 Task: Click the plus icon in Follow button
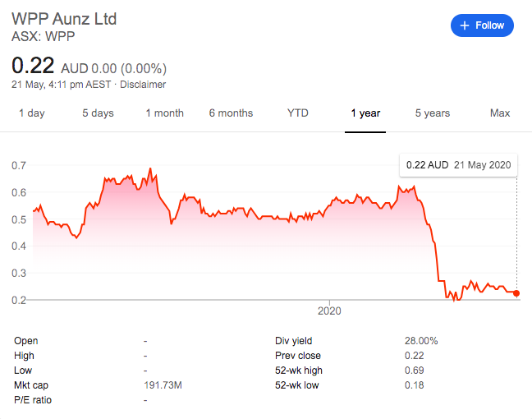click(x=464, y=25)
